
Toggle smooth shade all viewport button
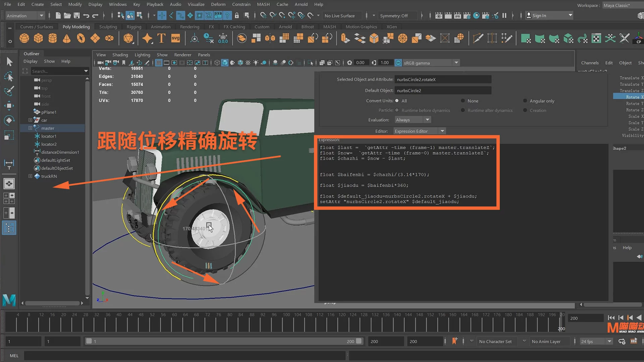(225, 63)
